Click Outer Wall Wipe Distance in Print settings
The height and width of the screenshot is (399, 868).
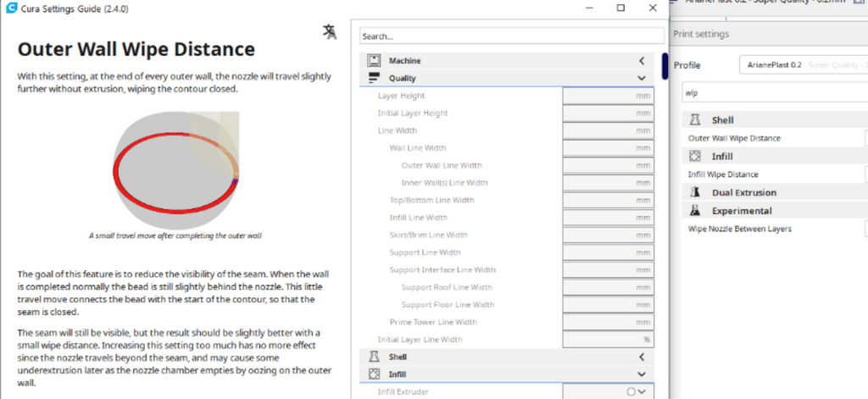point(735,138)
